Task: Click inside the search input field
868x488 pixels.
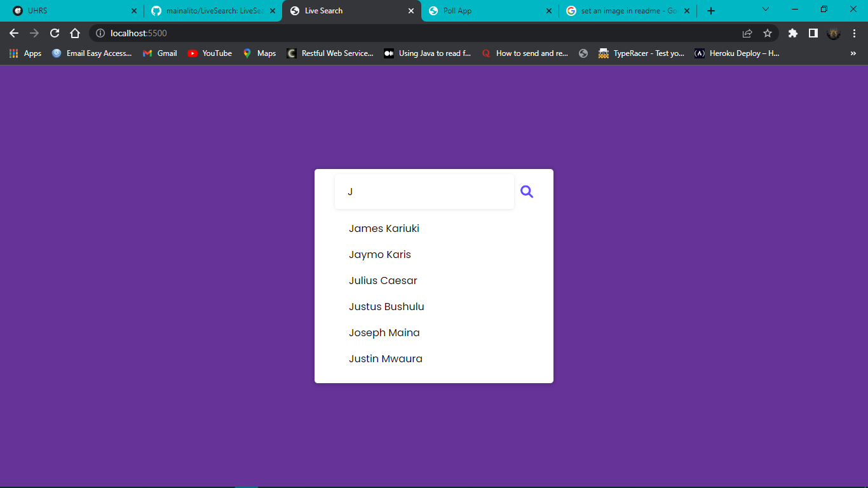Action: click(x=424, y=191)
